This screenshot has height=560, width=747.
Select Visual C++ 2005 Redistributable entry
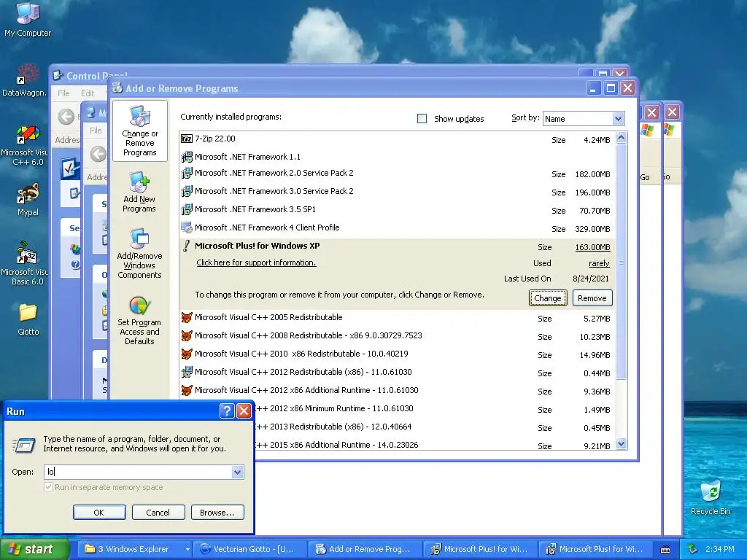coord(398,318)
